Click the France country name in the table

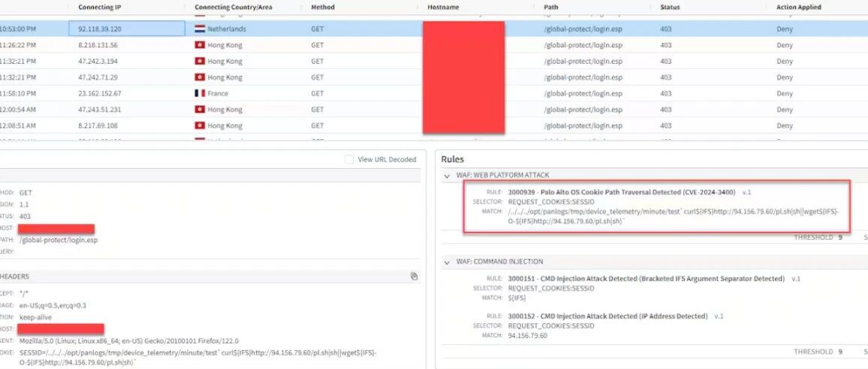click(218, 93)
